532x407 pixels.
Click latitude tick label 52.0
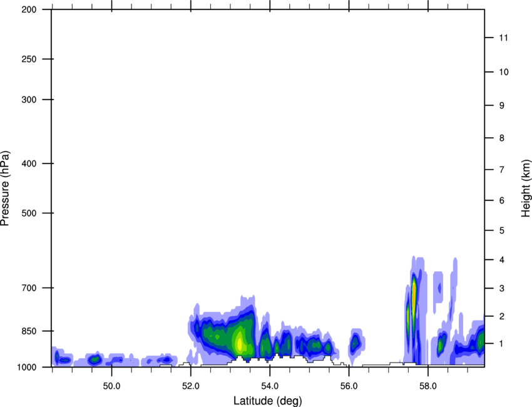click(x=191, y=386)
